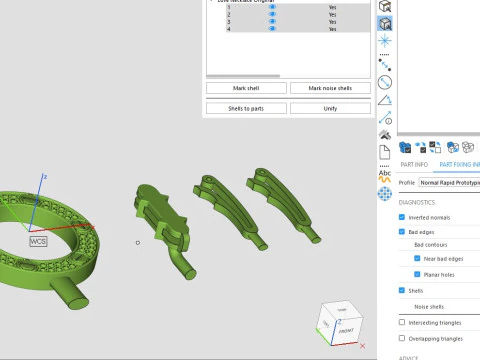Uncheck Planar holes option

[417, 274]
